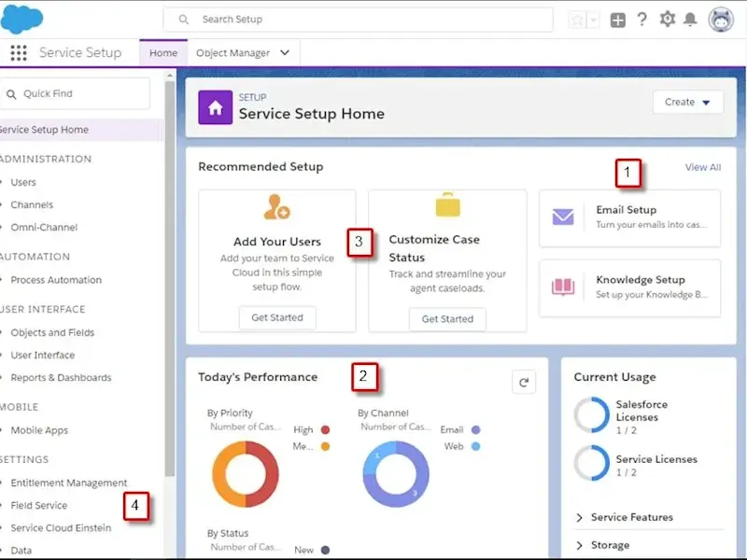Click the global actions plus icon
Viewport: 747px width, 560px height.
point(618,20)
